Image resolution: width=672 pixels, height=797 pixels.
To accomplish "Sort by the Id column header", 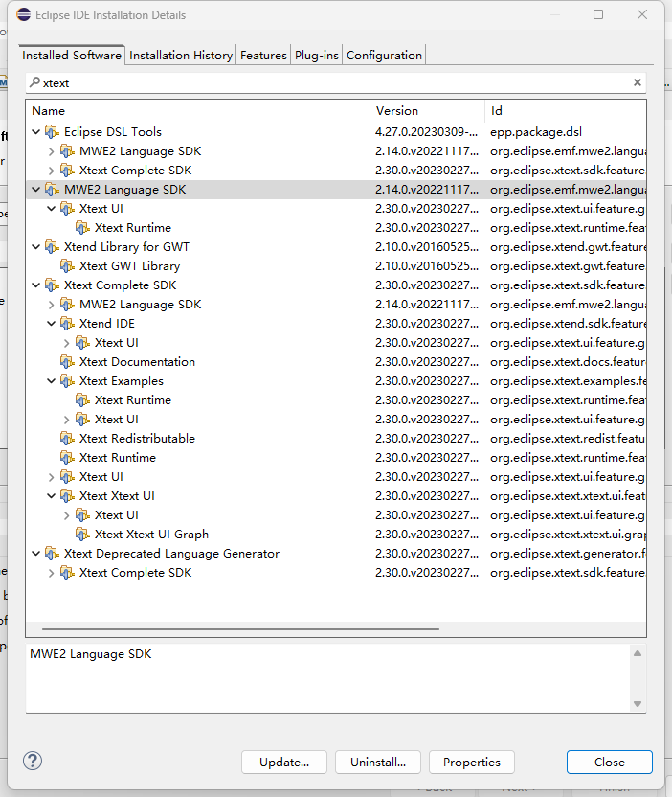I will (x=566, y=111).
